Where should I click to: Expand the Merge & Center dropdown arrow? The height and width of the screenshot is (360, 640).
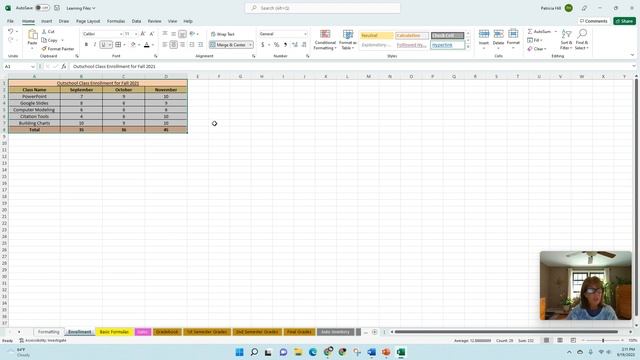[250, 44]
